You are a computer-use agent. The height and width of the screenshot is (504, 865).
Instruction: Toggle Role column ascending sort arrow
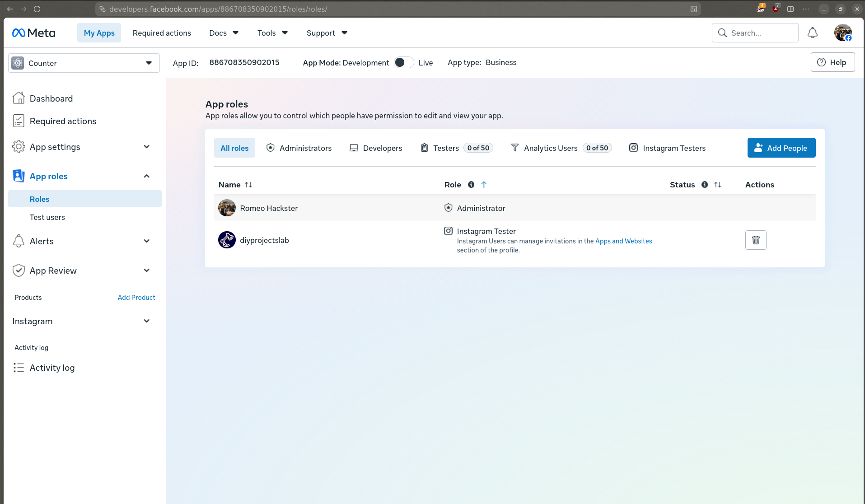pyautogui.click(x=484, y=184)
